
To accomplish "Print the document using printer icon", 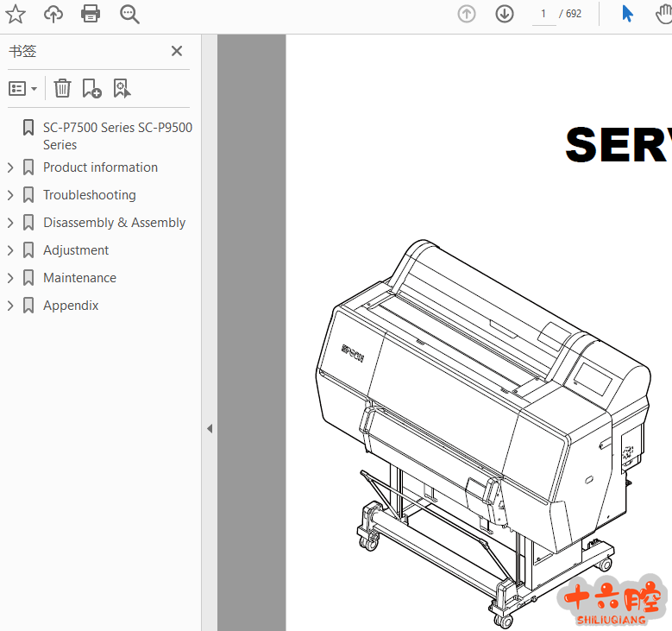I will pos(91,14).
